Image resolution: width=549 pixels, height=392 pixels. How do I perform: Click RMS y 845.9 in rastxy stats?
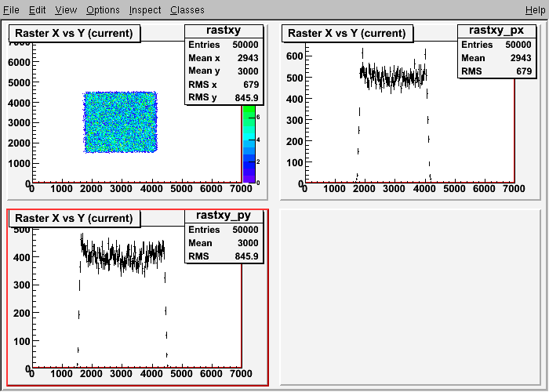click(224, 97)
